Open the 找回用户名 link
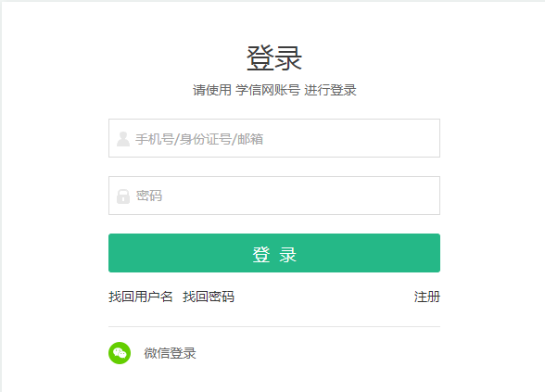 pos(141,297)
